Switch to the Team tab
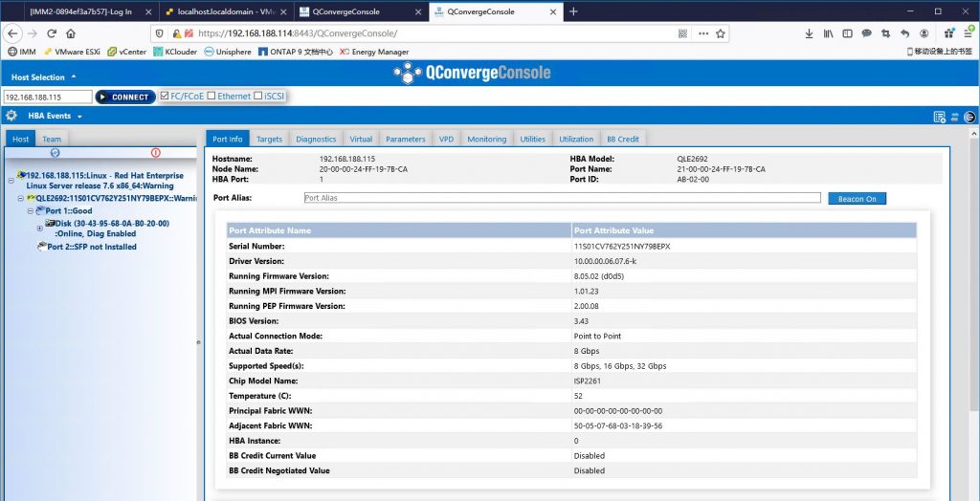Viewport: 980px width, 501px height. [x=52, y=139]
